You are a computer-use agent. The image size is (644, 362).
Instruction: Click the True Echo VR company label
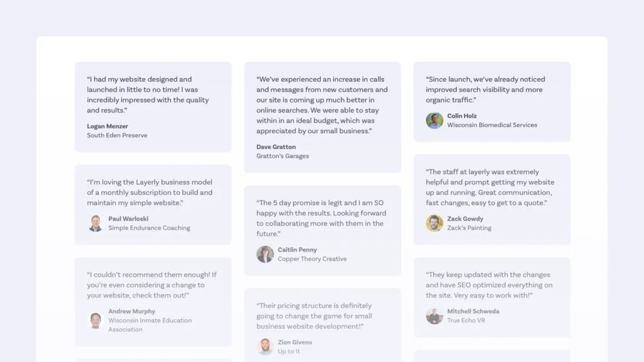(x=466, y=321)
